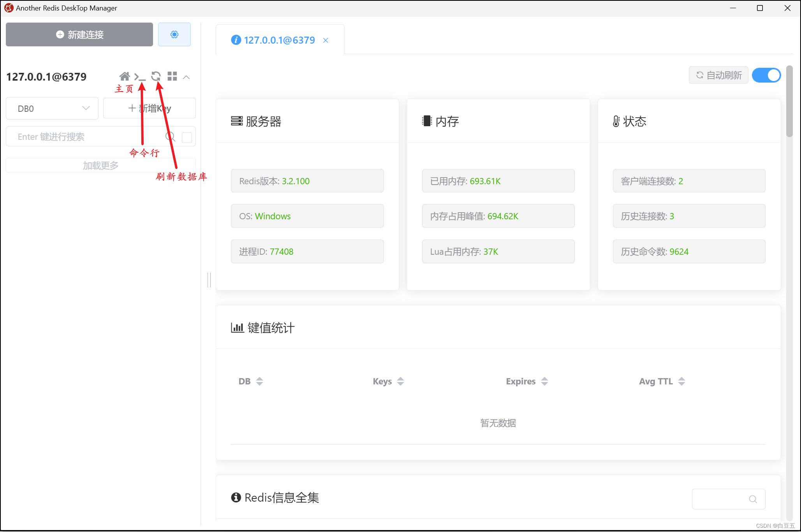The image size is (801, 532).
Task: Open settings gear button
Action: pos(174,34)
